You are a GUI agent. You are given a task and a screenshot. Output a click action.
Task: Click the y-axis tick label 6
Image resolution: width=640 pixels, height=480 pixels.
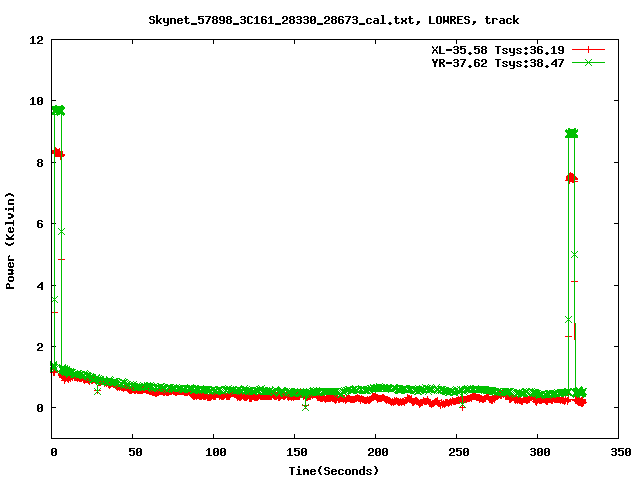click(x=40, y=224)
